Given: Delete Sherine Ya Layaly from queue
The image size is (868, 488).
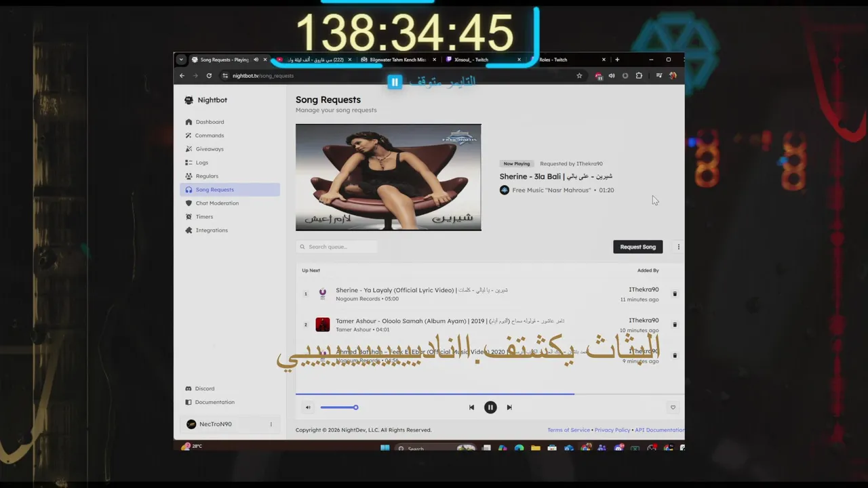Looking at the screenshot, I should [674, 294].
